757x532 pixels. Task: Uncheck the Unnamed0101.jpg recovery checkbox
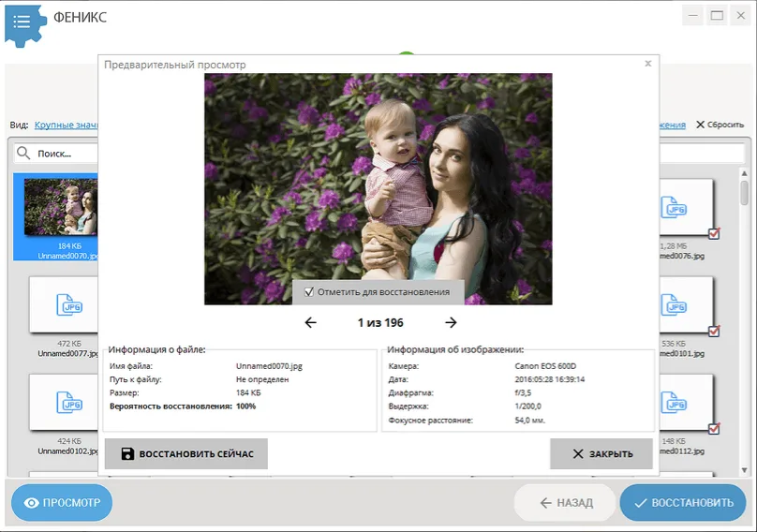714,332
